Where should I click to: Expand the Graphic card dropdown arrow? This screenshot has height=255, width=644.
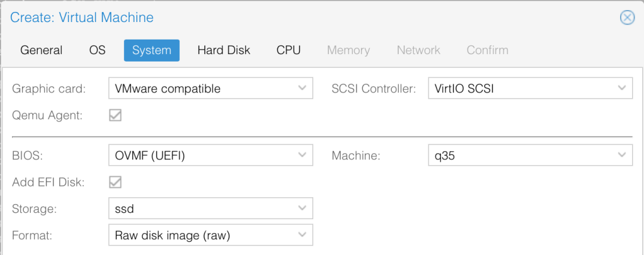(302, 89)
